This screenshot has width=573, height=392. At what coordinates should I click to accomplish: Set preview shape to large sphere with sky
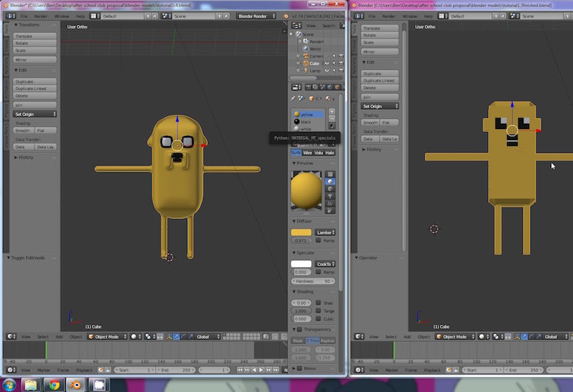coord(330,211)
